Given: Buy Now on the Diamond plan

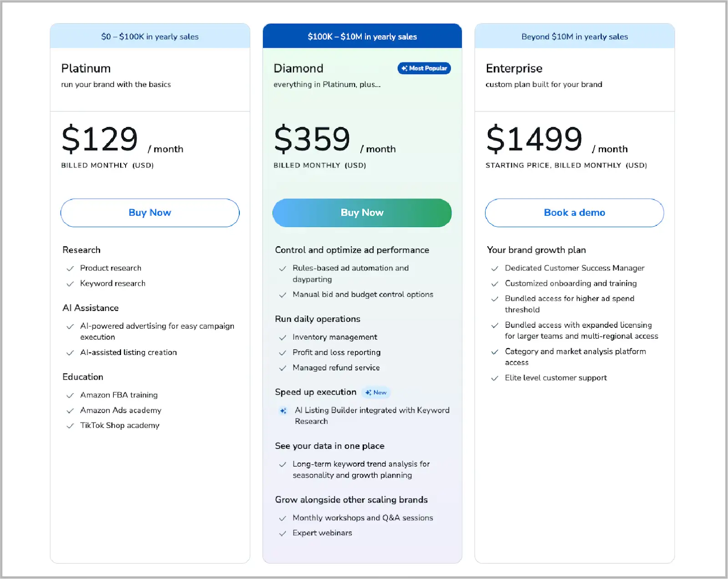Looking at the screenshot, I should [362, 213].
